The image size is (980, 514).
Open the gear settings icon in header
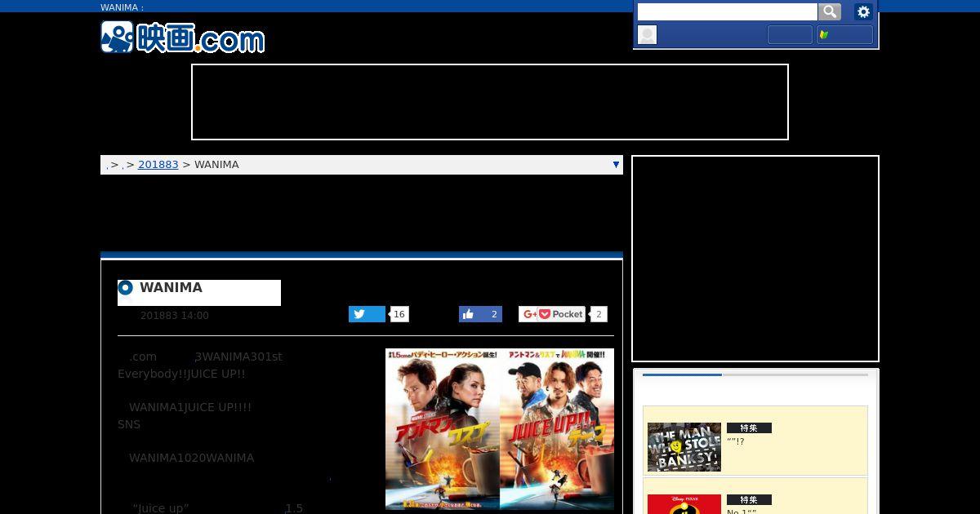coord(863,11)
